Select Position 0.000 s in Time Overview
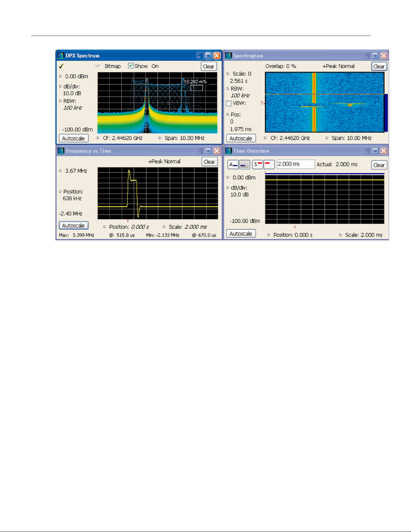 coord(293,235)
